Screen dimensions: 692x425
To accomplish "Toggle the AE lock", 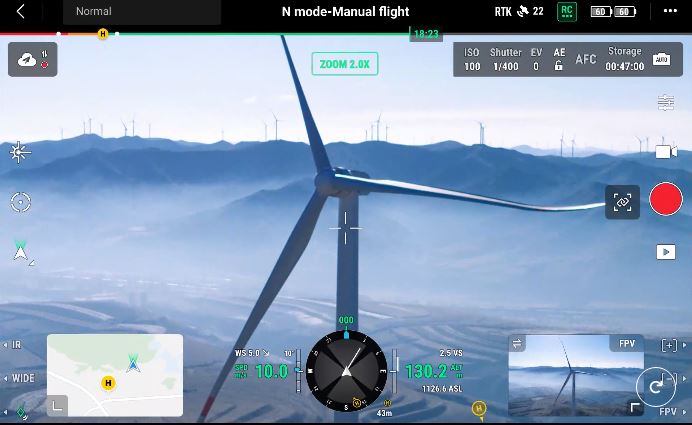I will [x=559, y=60].
